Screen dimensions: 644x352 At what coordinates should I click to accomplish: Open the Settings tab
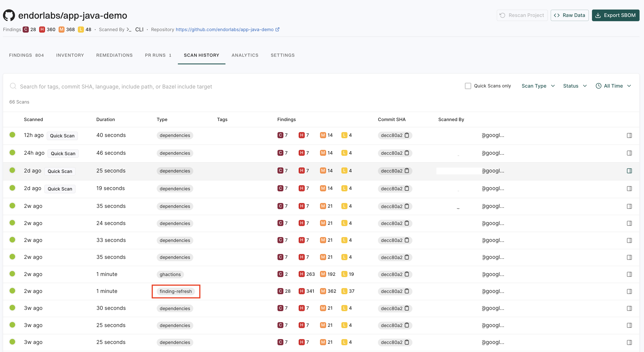[x=283, y=55]
